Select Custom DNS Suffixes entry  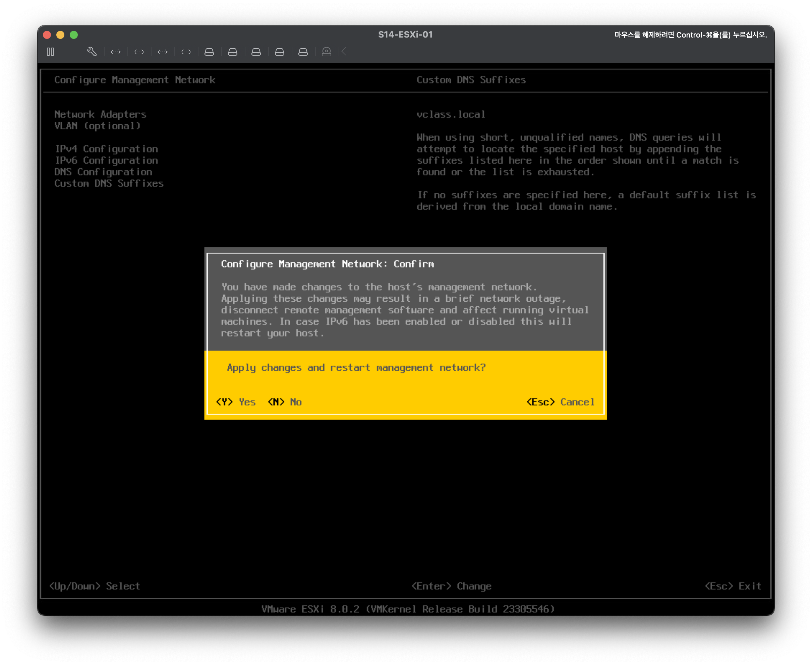[109, 183]
